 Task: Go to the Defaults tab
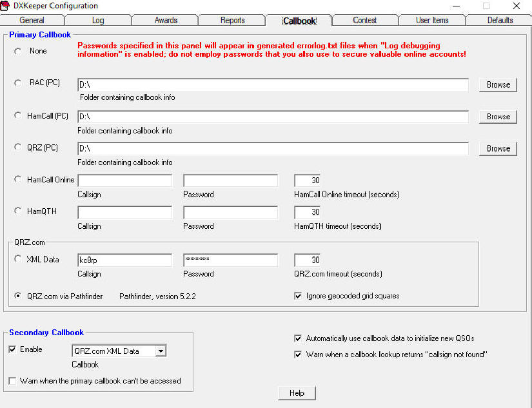[x=500, y=21]
